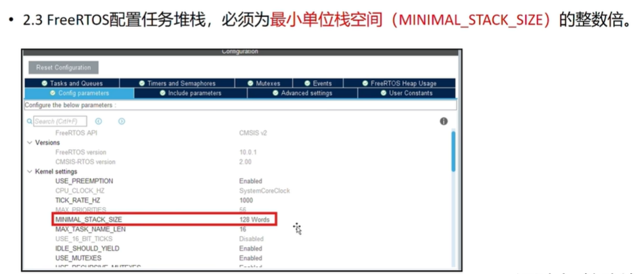Image resolution: width=644 pixels, height=274 pixels.
Task: Select the IDLE_SHOULD_YIELD parameter
Action: (87, 248)
